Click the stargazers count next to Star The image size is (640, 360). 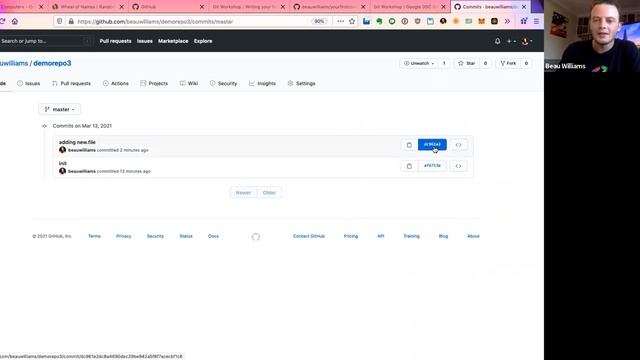tap(485, 63)
